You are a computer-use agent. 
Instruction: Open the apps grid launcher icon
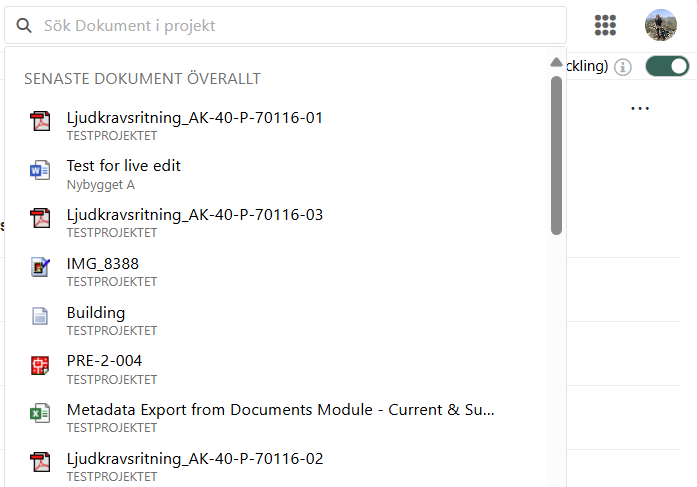605,25
